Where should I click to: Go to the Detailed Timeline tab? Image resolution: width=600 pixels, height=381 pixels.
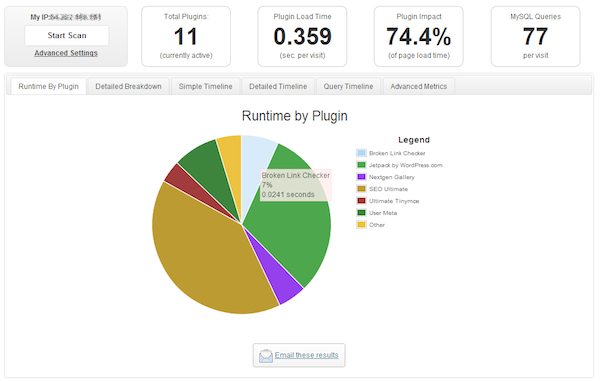[278, 86]
